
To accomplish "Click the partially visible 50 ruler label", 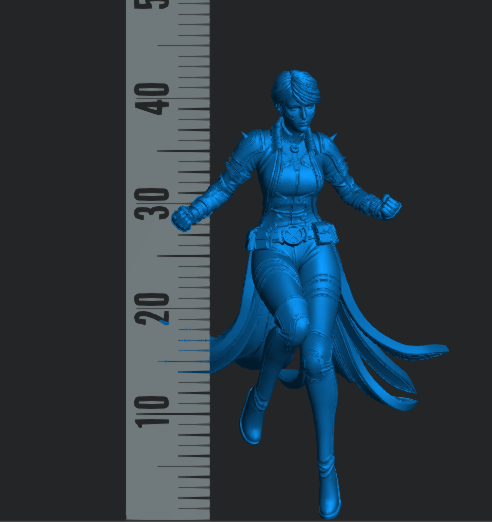I will 156,4.
